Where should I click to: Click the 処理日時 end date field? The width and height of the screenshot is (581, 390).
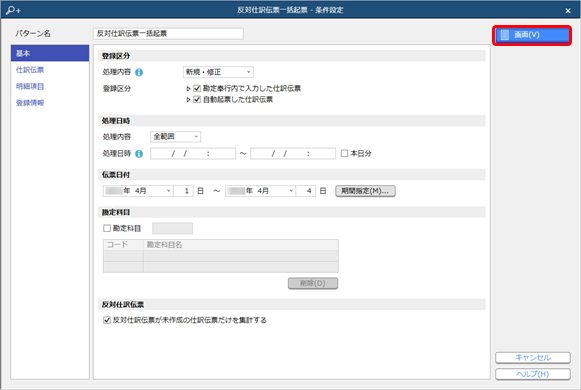[x=293, y=153]
